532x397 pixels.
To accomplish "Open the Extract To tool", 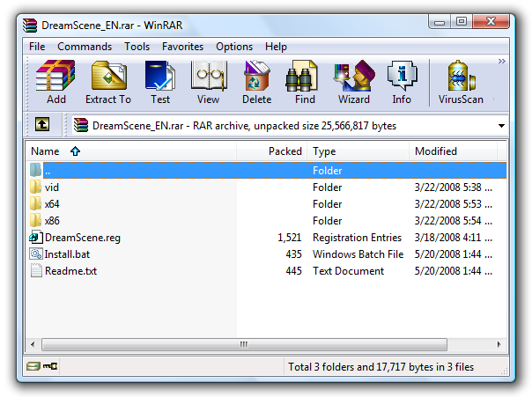I will 108,82.
